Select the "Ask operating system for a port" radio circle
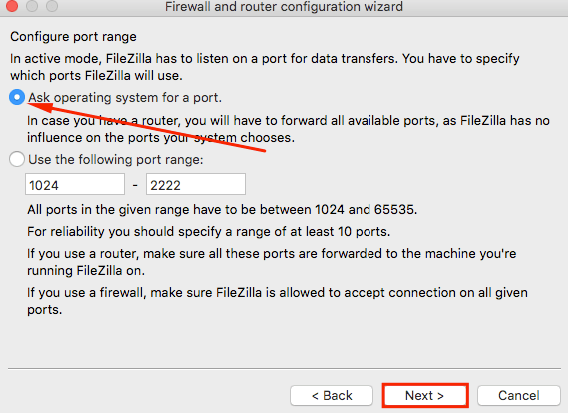The height and width of the screenshot is (413, 568). coord(17,97)
